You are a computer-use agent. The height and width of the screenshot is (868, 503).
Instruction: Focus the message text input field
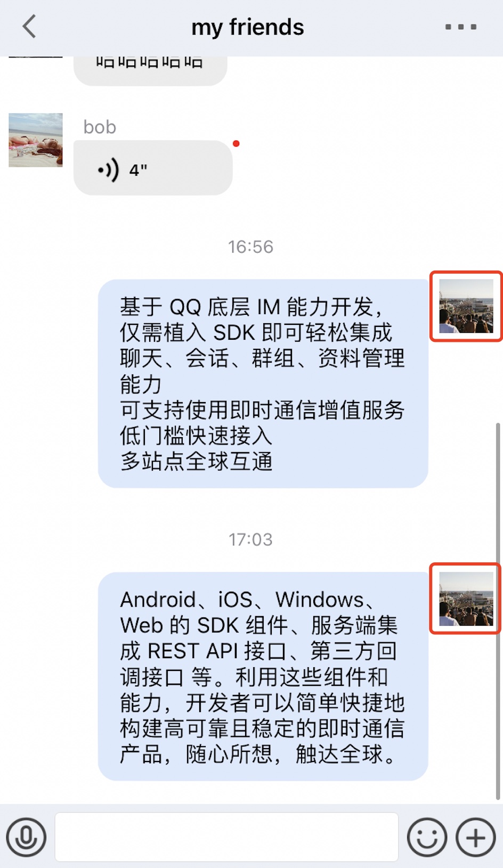click(226, 837)
